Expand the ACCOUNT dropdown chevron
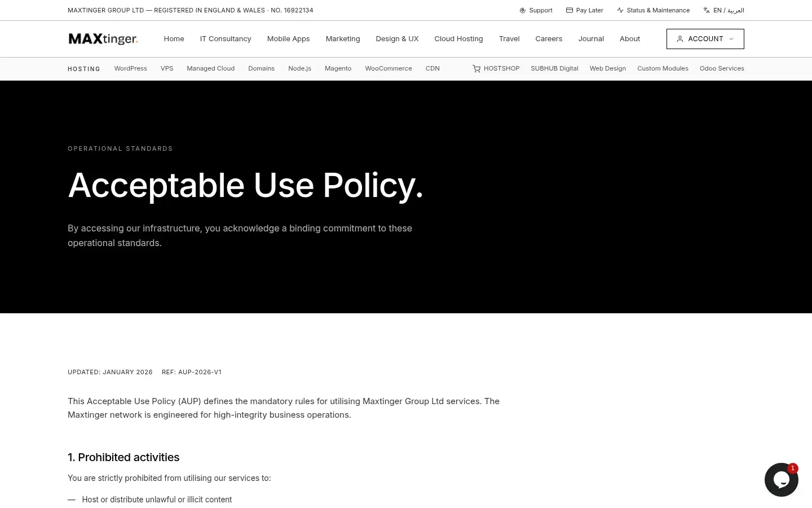The image size is (812, 508). [731, 39]
